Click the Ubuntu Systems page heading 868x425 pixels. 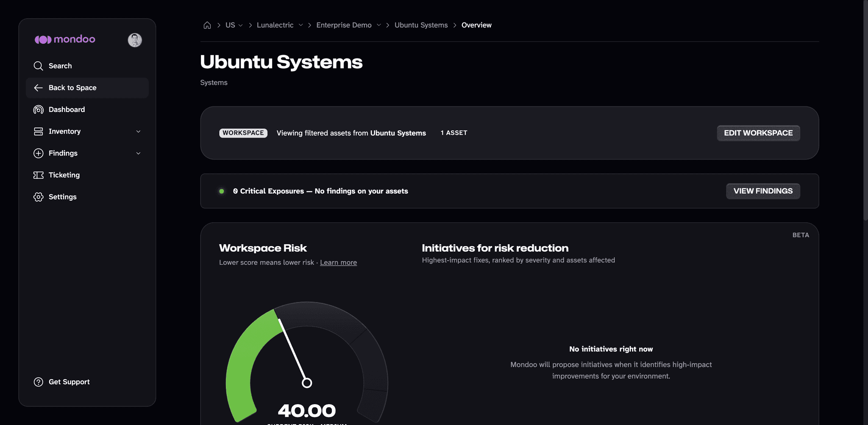(281, 62)
